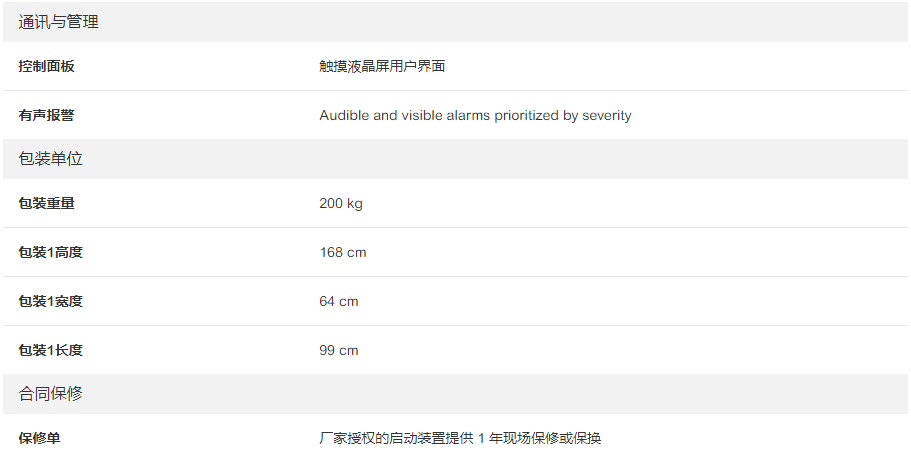The height and width of the screenshot is (473, 911).
Task: Click the 200 kg weight value
Action: [341, 204]
